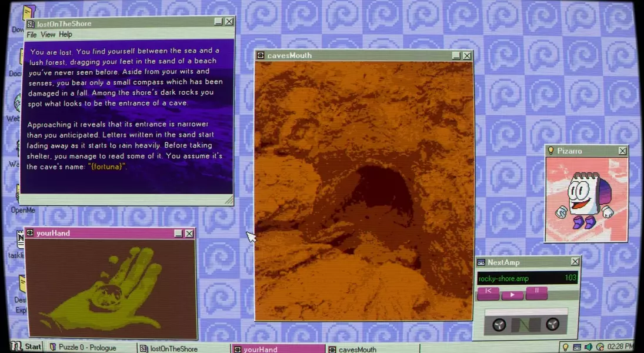Viewport: 644px width, 353px height.
Task: Minimize the cavesMouth window
Action: [x=456, y=55]
